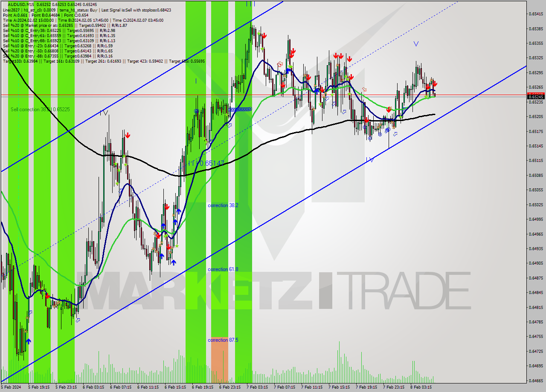Click the '7 Feb 19:15' time axis label
Screen dimensions: 546x392
pos(366,387)
